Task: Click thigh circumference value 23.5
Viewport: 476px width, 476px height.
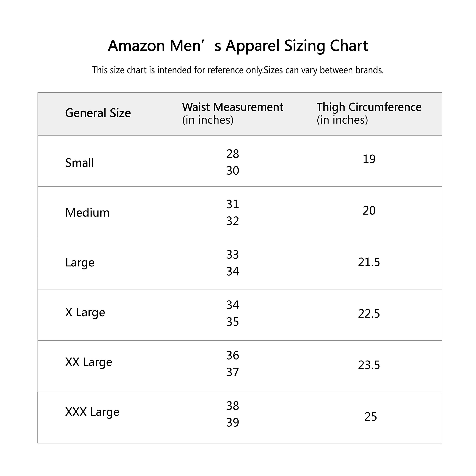Action: pyautogui.click(x=369, y=365)
